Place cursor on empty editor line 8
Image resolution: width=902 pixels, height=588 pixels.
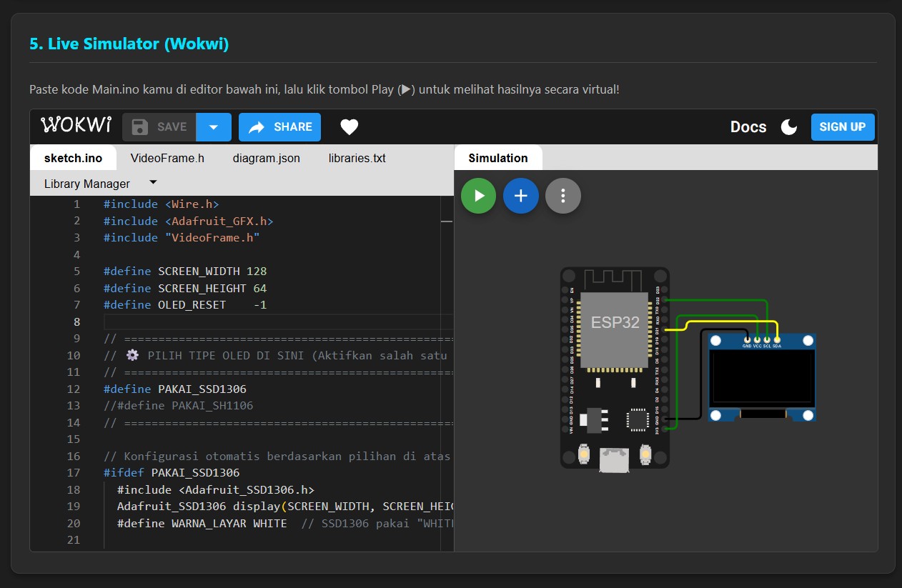279,322
